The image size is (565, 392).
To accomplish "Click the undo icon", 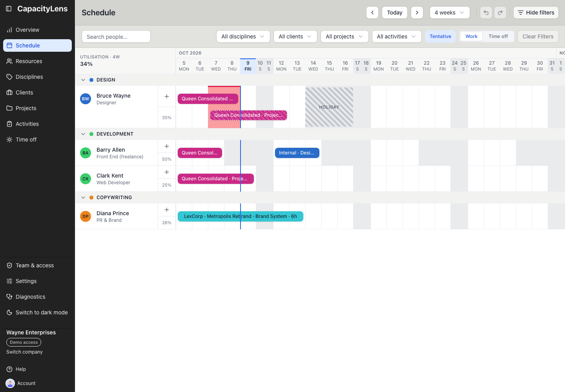I will coord(486,13).
